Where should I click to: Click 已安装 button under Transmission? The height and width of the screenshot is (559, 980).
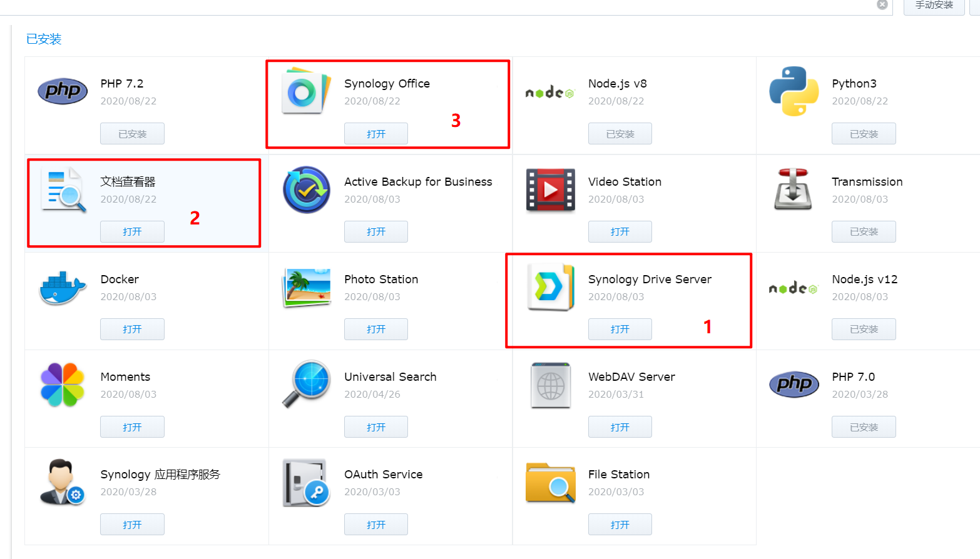click(864, 231)
